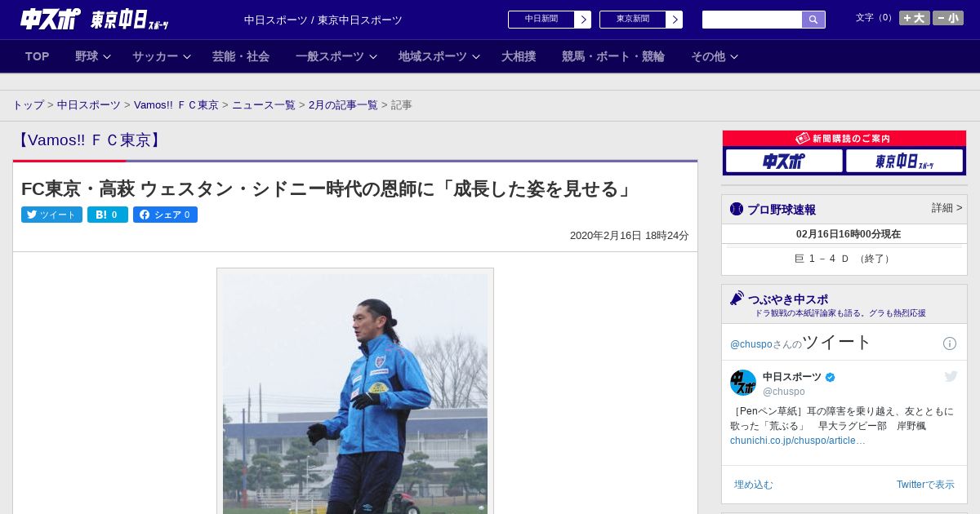Go to Vamos!! ＦＣ東京 breadcrumb link
The width and height of the screenshot is (980, 514).
[176, 105]
